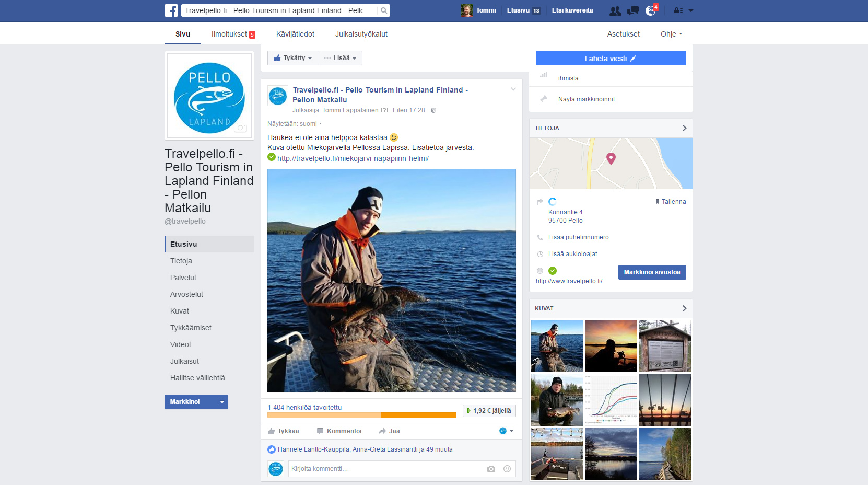
Task: Click Tallenna to save the location
Action: (x=671, y=202)
